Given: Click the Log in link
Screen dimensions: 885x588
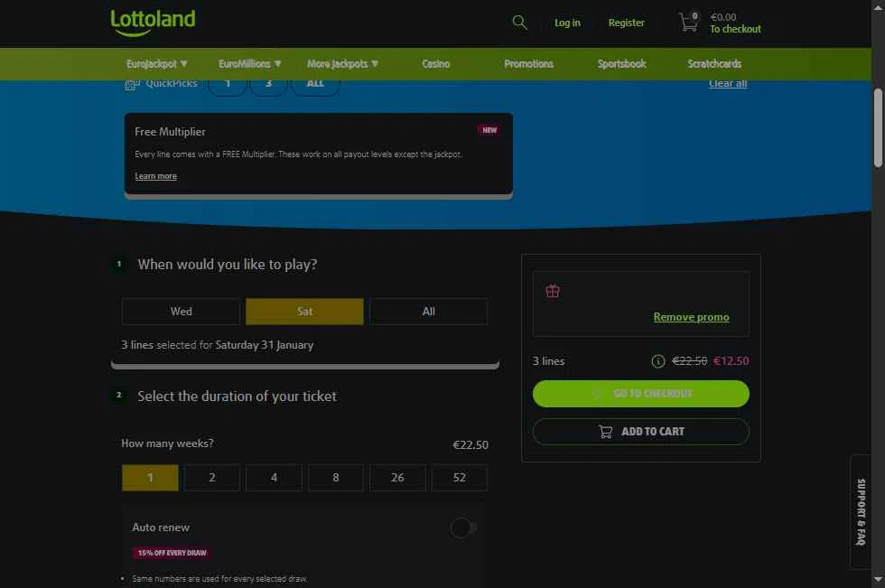Looking at the screenshot, I should pos(567,23).
